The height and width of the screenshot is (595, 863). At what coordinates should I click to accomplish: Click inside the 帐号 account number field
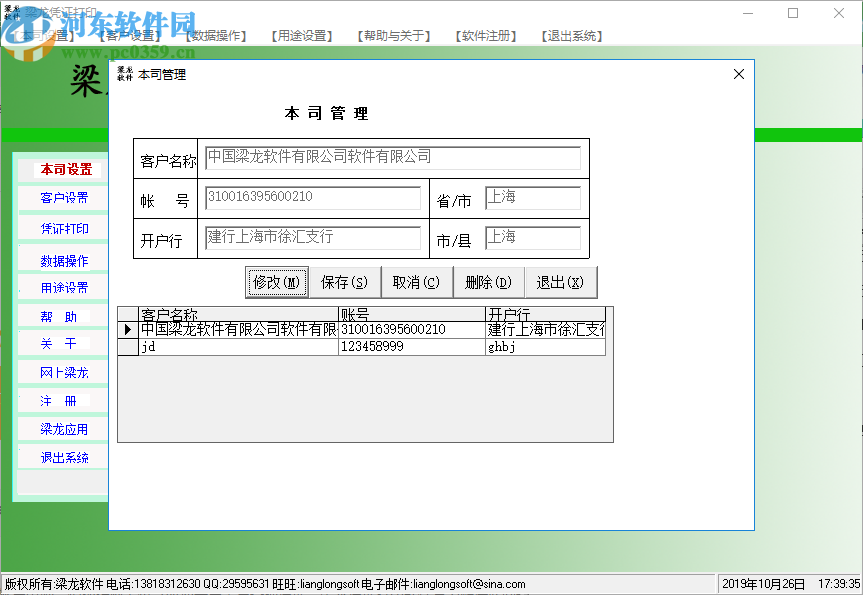[310, 198]
